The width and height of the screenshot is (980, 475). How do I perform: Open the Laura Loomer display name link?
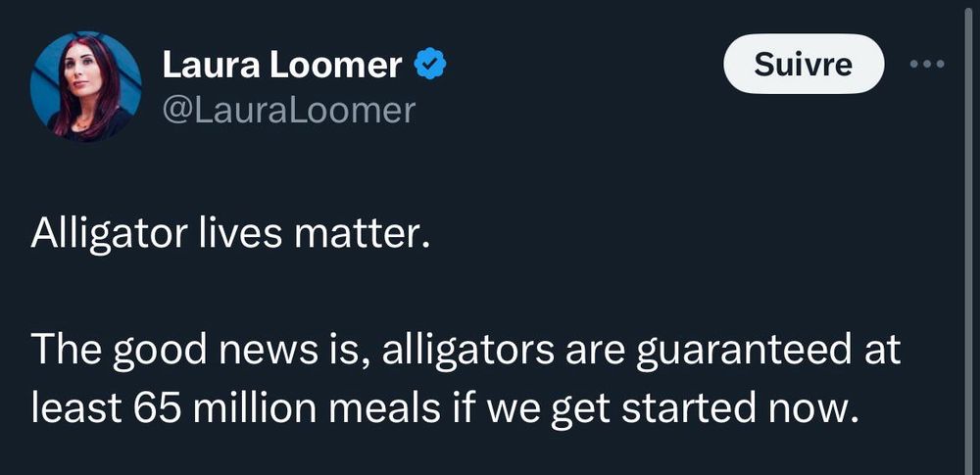[x=282, y=65]
